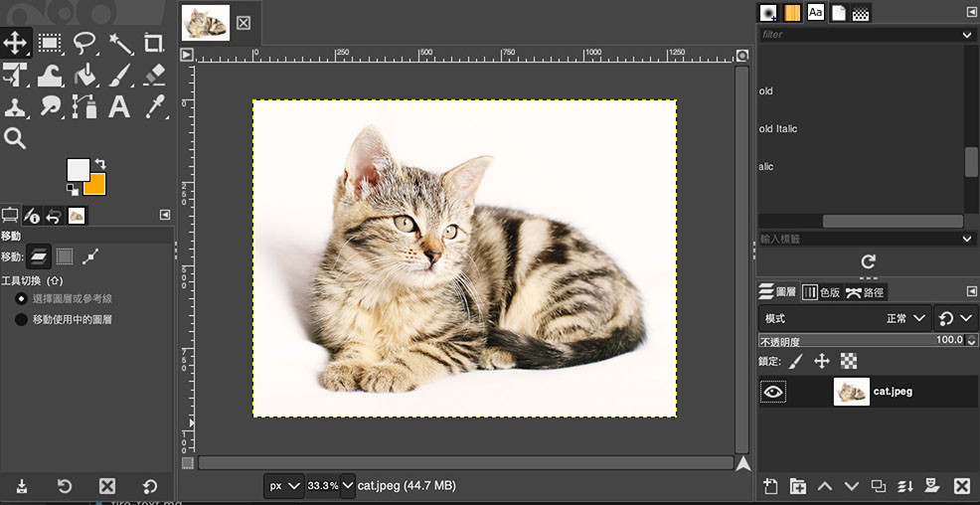The height and width of the screenshot is (505, 980).
Task: Click the 不透明度 opacity slider
Action: pos(863,341)
